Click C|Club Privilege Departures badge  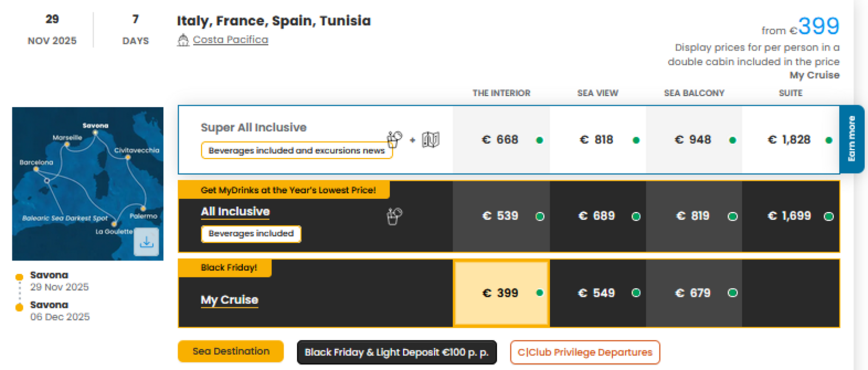[x=585, y=352]
